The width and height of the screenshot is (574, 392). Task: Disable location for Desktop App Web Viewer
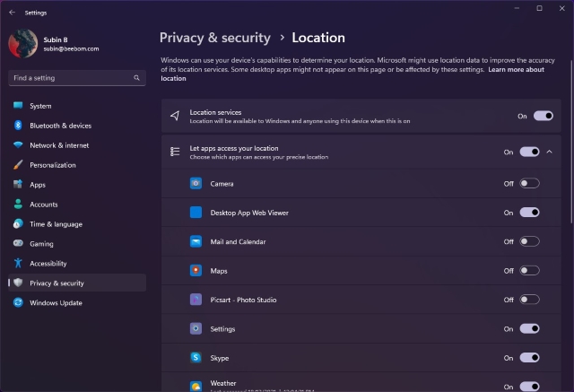click(529, 213)
